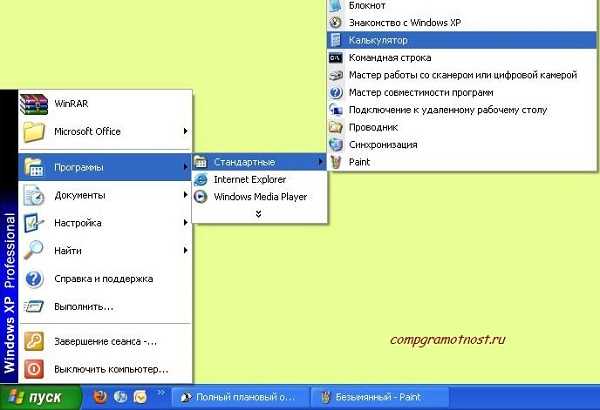Expand the Документы submenu arrow

[x=186, y=195]
